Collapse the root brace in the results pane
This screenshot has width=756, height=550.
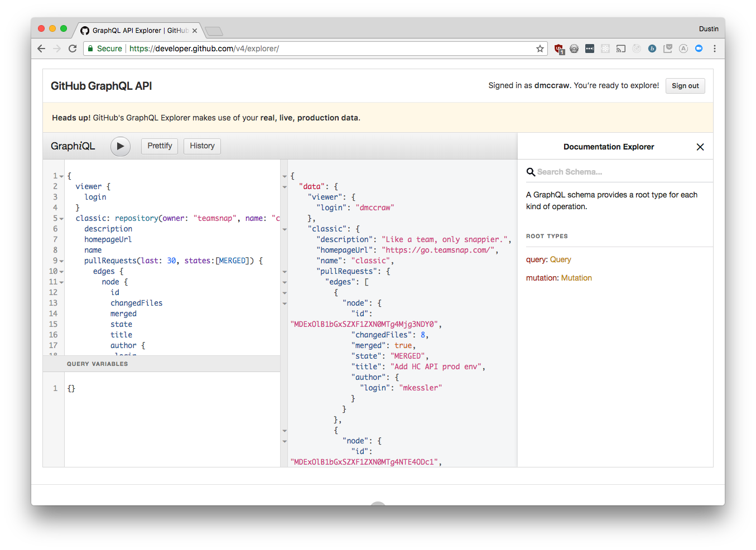tap(285, 176)
